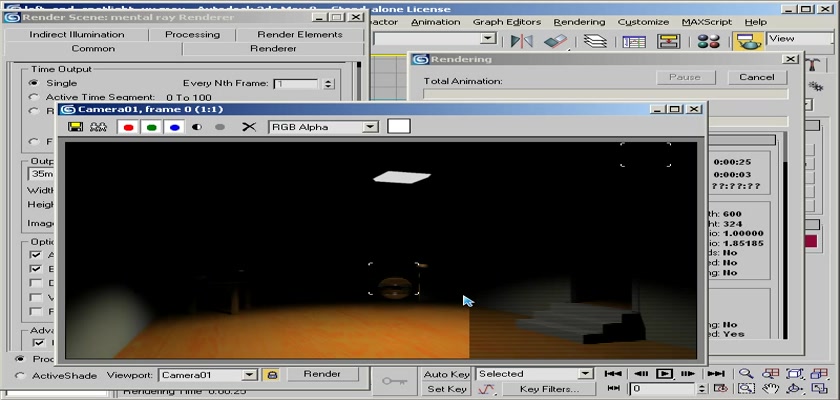Select ActiveShade render mode radio button

20,375
